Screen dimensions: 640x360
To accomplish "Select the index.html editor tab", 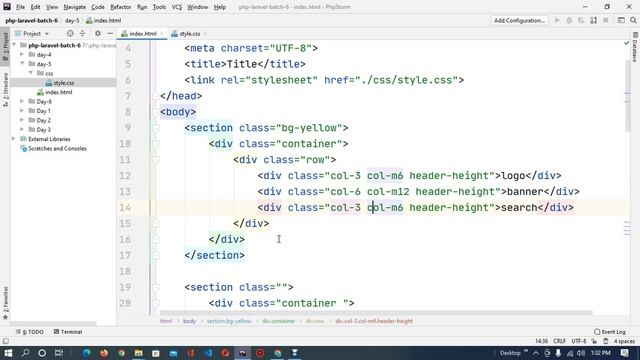I will pyautogui.click(x=142, y=33).
